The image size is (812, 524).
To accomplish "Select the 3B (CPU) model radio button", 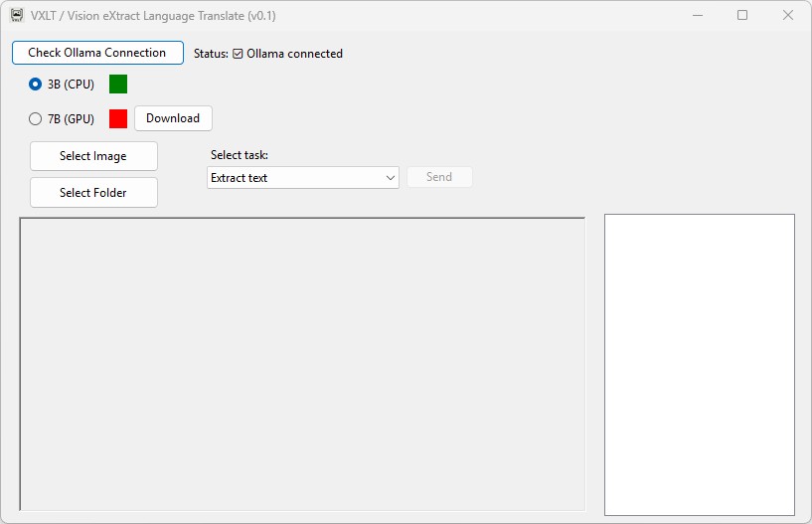I will click(x=36, y=85).
